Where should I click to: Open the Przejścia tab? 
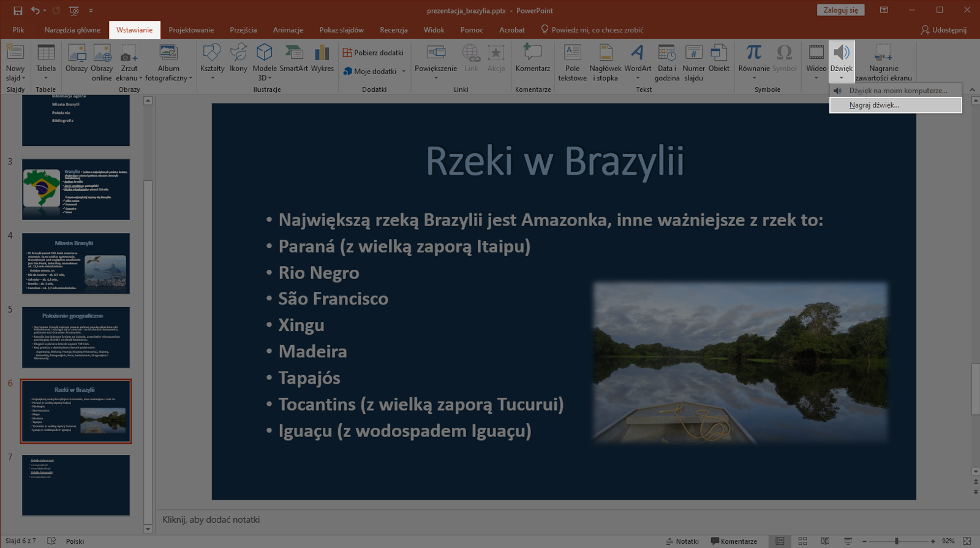[243, 30]
